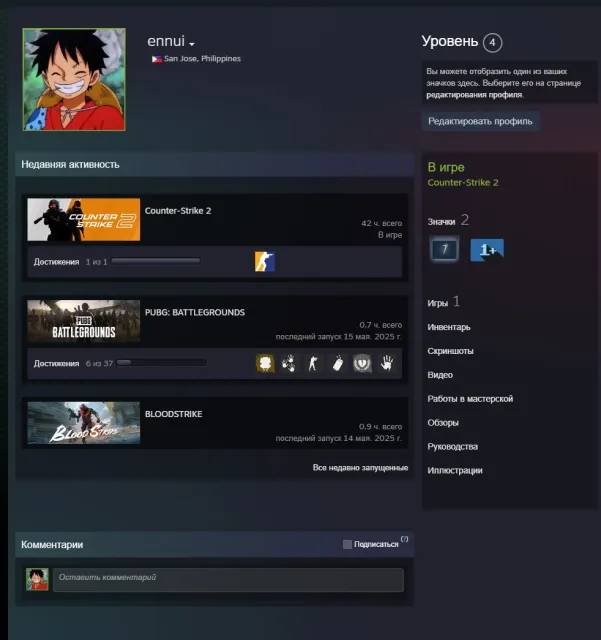Open the BLOODSTRIKE title link
Image resolution: width=601 pixels, height=640 pixels.
174,414
